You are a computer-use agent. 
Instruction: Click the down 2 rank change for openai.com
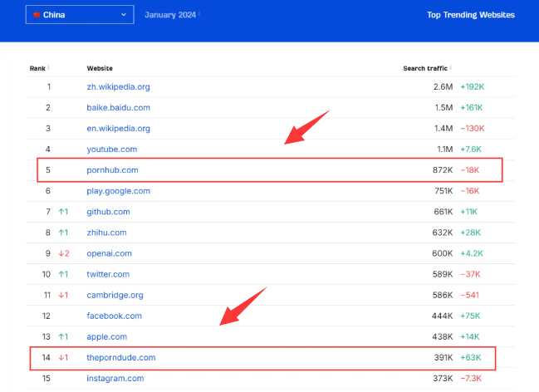click(x=64, y=253)
